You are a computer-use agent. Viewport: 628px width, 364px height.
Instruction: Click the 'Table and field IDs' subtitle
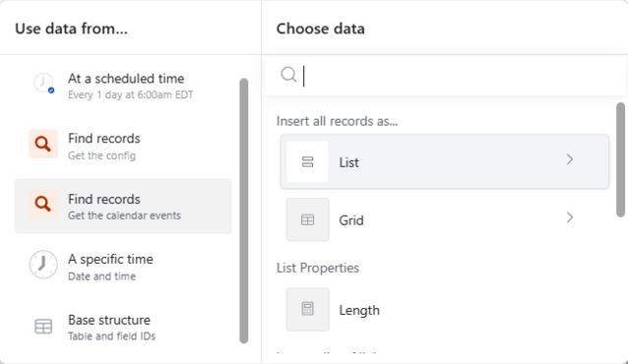tap(112, 336)
